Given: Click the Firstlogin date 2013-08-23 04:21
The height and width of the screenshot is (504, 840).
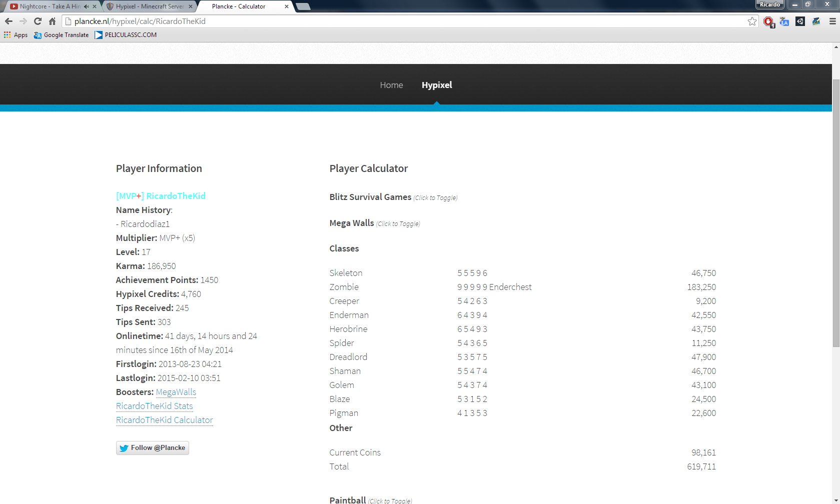Looking at the screenshot, I should tap(190, 364).
